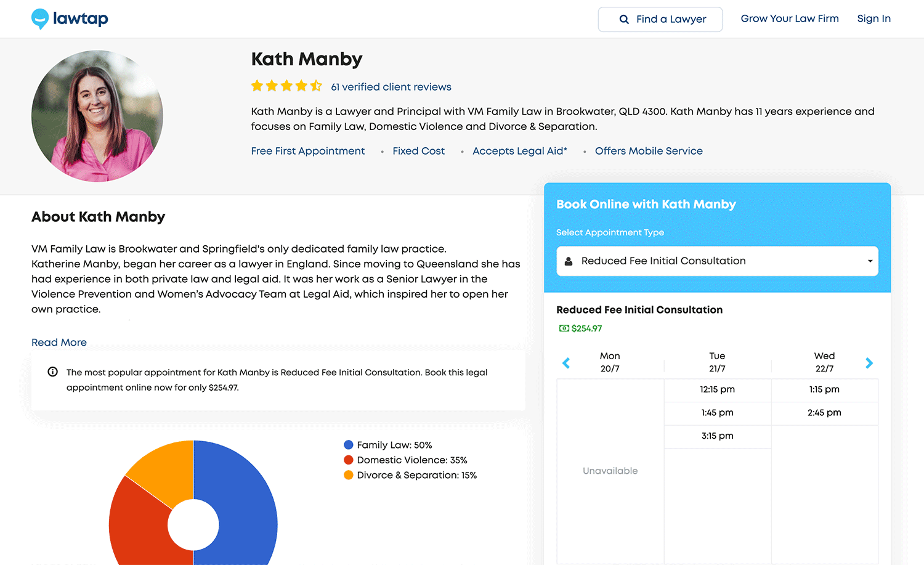924x565 pixels.
Task: Click the orange Divorce & Separation legend dot
Action: (x=349, y=475)
